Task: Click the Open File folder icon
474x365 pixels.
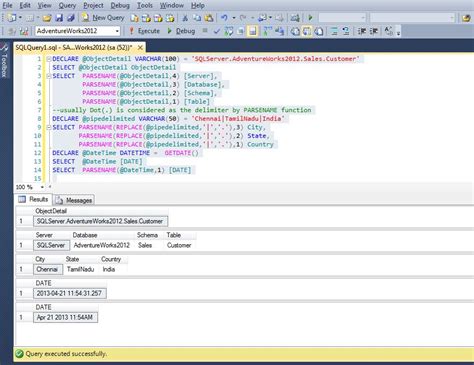Action: [x=47, y=18]
